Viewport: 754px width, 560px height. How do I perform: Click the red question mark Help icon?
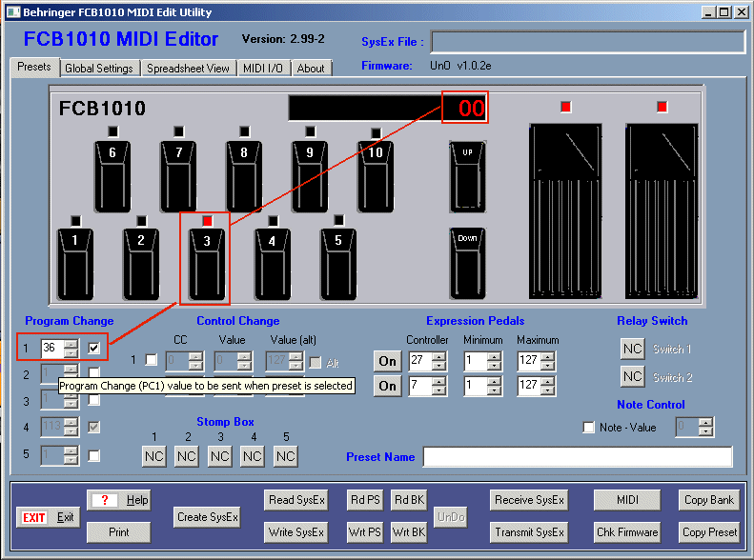click(x=104, y=500)
